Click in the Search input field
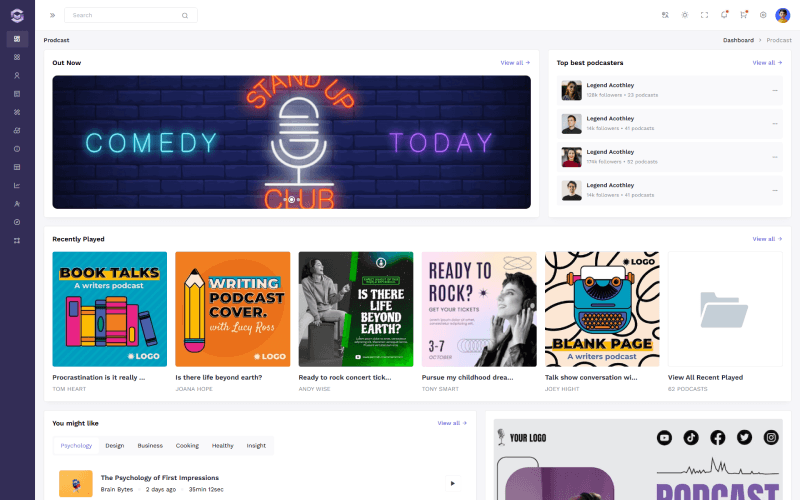 click(125, 15)
